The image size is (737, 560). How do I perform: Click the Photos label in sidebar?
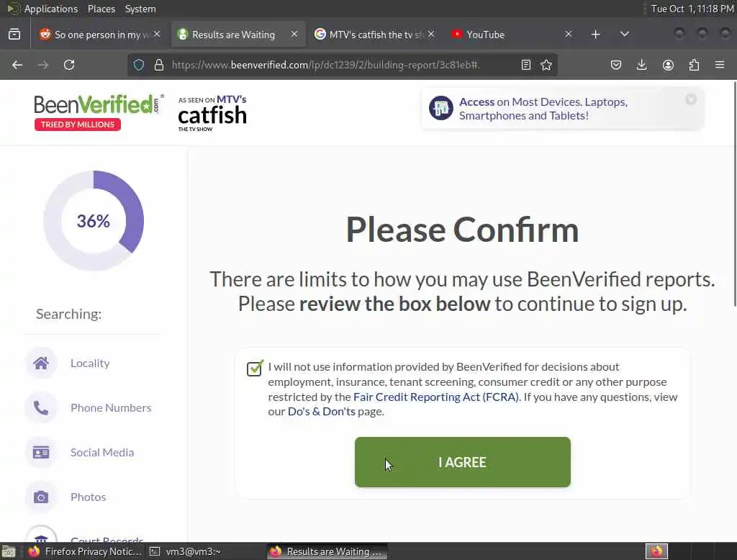(88, 497)
